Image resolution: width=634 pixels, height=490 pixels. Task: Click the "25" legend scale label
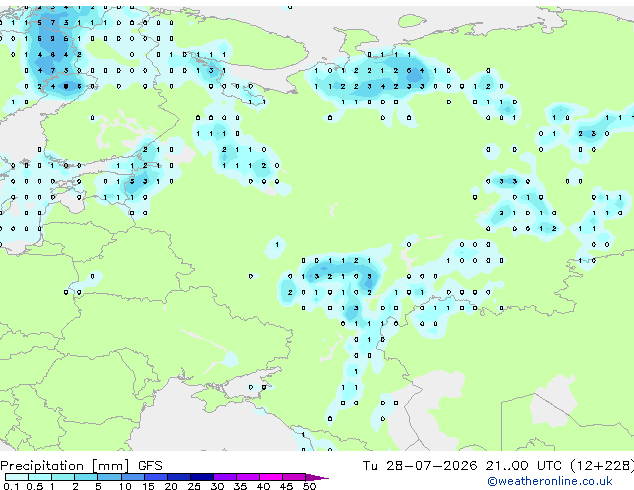coord(194,486)
